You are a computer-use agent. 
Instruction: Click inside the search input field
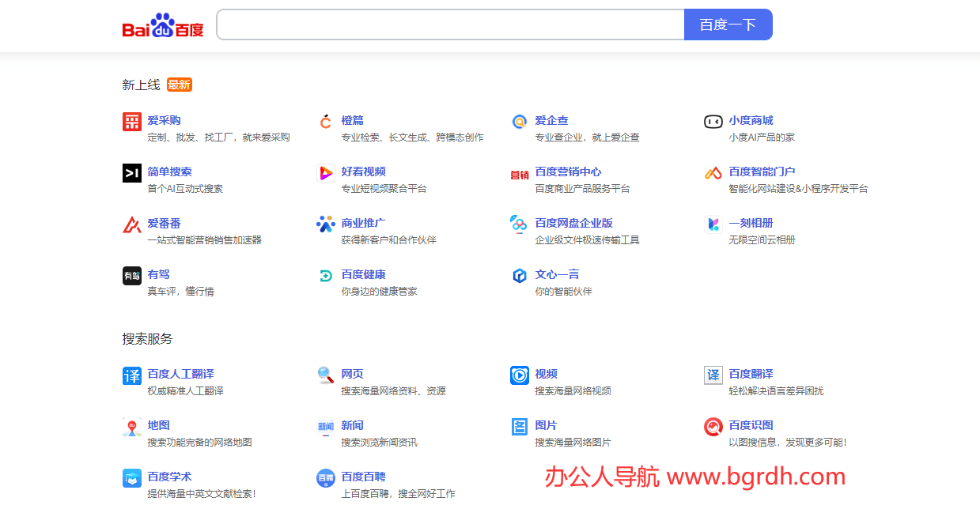[451, 25]
